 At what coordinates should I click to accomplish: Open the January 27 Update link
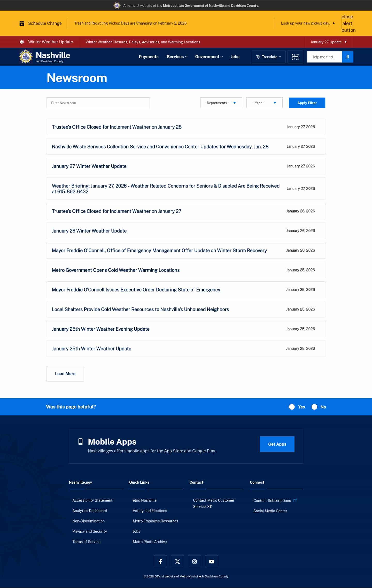(x=329, y=42)
